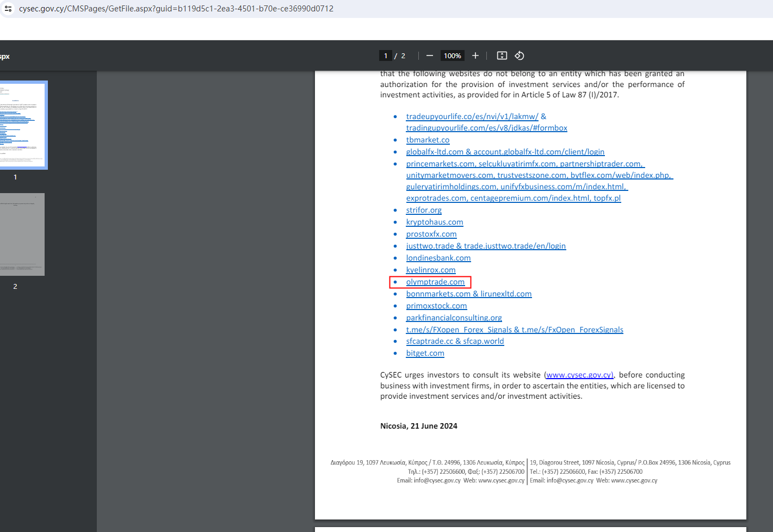Open the kryptohaus.com link
Screen dimensions: 773x532
point(435,222)
